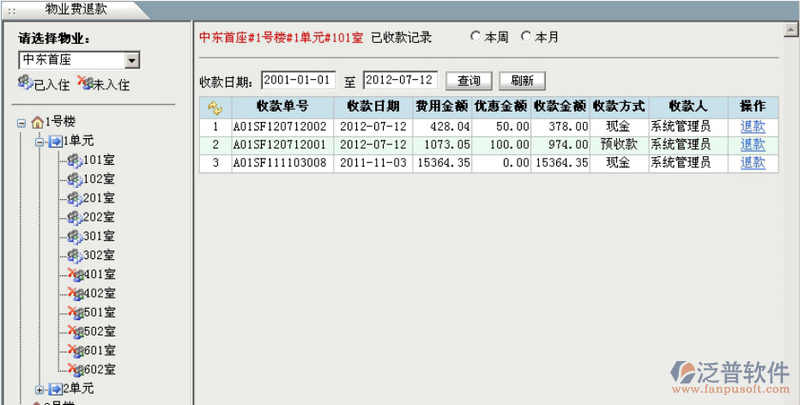This screenshot has width=800, height=405.
Task: Click the 15364.35 fee amount cell
Action: tap(442, 163)
